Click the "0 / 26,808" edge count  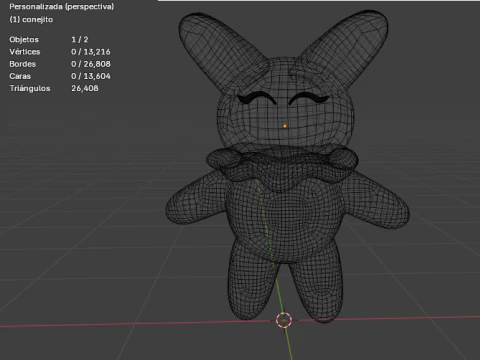click(x=91, y=64)
